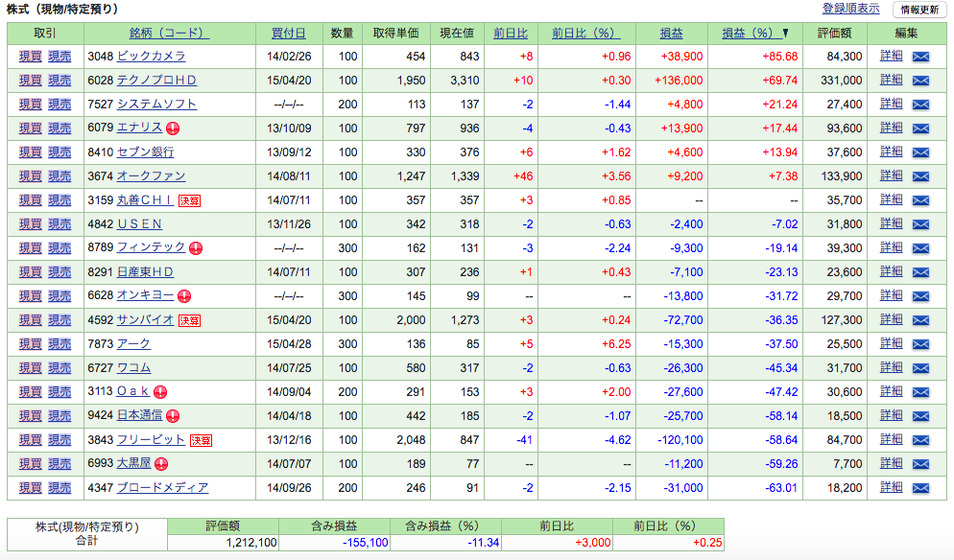954x560 pixels.
Task: Open 詳細 for 丸善CHI
Action: pyautogui.click(x=892, y=200)
